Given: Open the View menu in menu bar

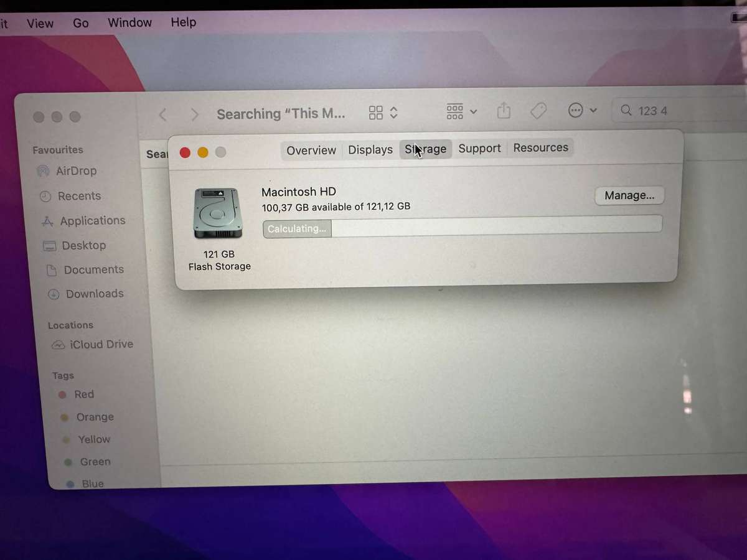Looking at the screenshot, I should click(x=40, y=23).
